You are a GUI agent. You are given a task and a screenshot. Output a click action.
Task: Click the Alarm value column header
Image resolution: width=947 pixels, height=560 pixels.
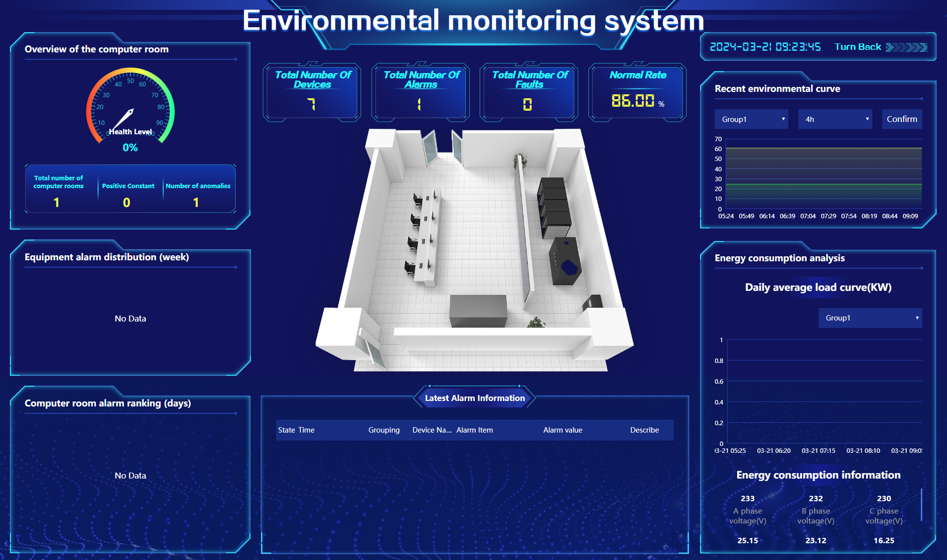pos(563,430)
